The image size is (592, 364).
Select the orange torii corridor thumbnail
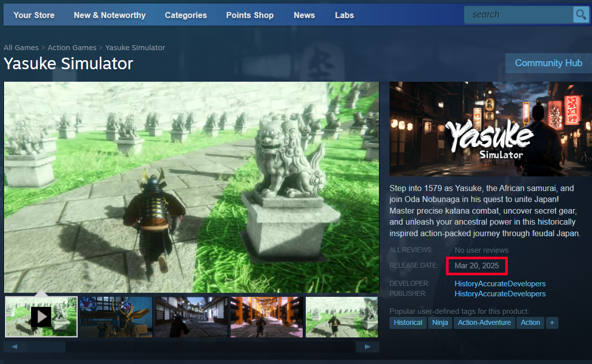(x=267, y=317)
